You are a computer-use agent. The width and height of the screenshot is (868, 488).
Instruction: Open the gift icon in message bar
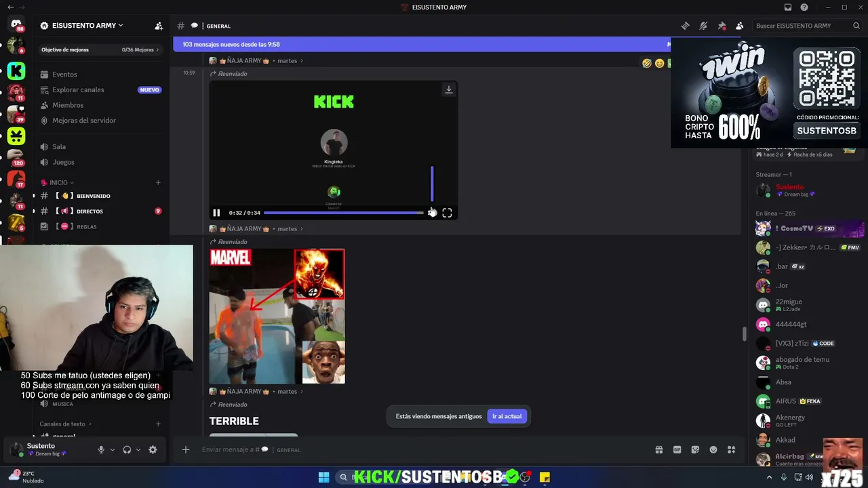coord(658,449)
